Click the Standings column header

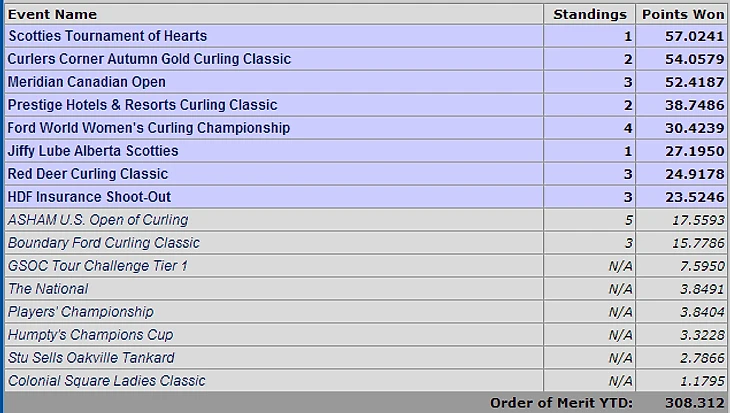pyautogui.click(x=590, y=14)
